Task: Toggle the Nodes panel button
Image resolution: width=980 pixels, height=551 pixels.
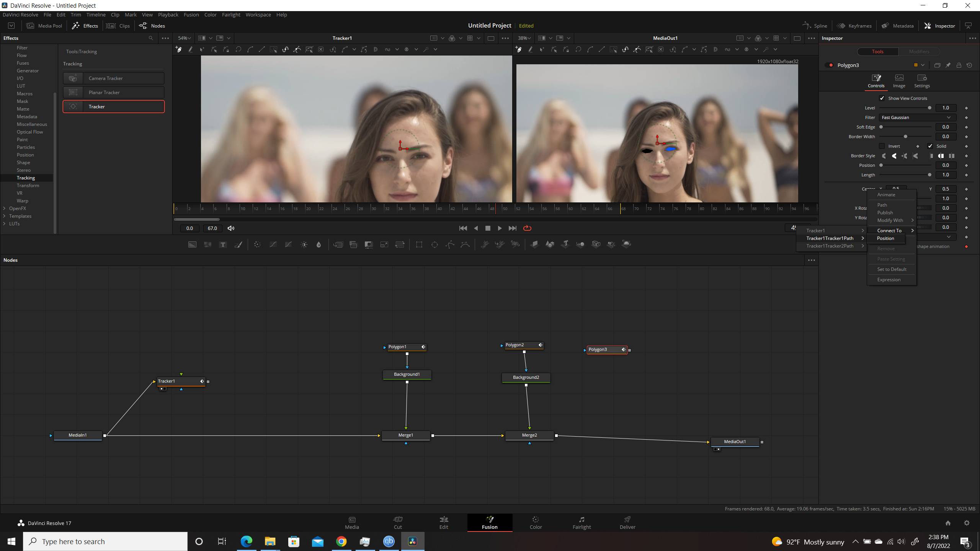Action: tap(152, 26)
